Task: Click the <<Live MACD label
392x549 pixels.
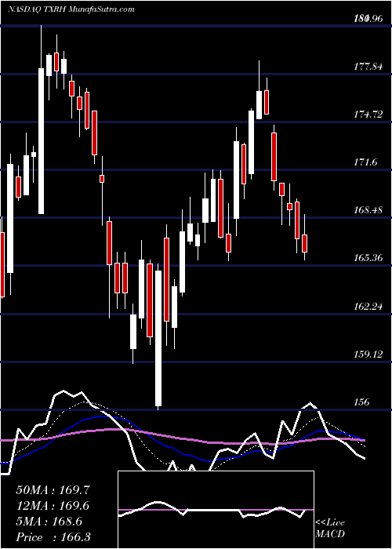Action: pyautogui.click(x=330, y=528)
